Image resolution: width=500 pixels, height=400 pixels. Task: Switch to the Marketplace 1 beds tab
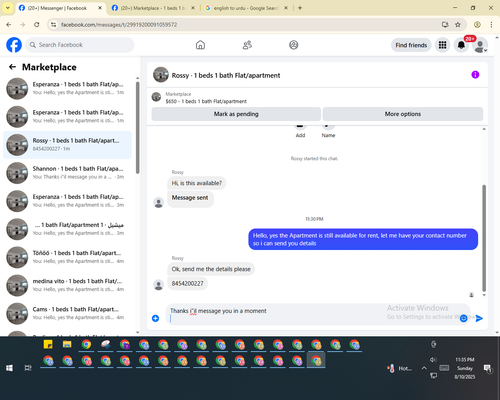pos(153,8)
